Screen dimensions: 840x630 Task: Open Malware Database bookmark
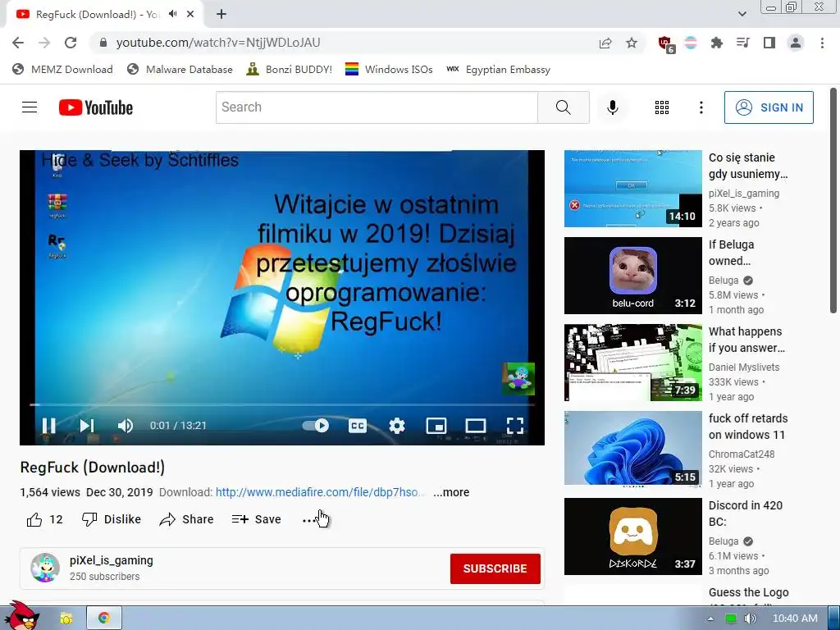pyautogui.click(x=180, y=69)
